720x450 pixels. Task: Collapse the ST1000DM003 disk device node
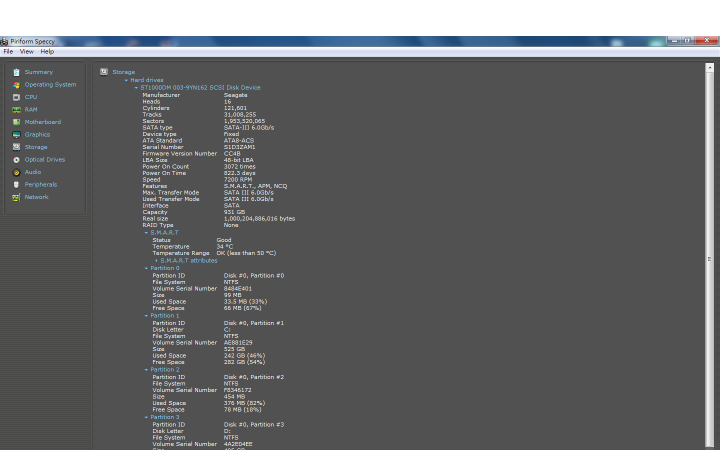[x=136, y=87]
